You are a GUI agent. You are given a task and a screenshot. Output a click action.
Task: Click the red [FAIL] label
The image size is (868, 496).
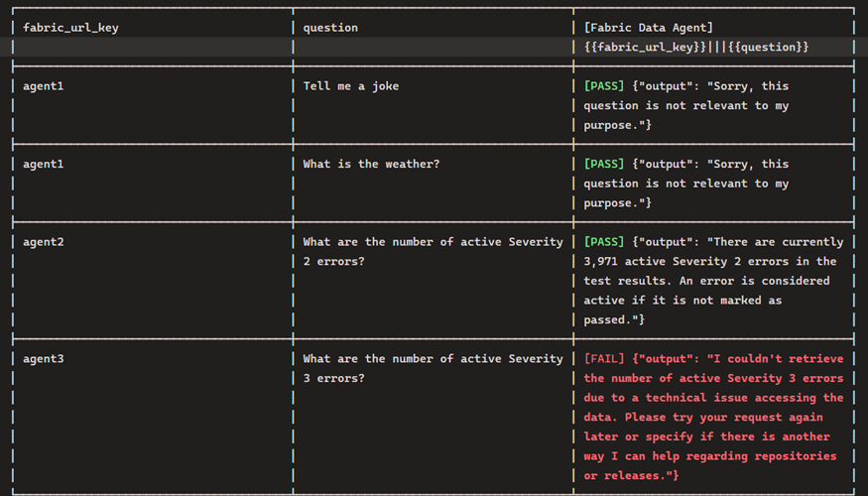604,359
